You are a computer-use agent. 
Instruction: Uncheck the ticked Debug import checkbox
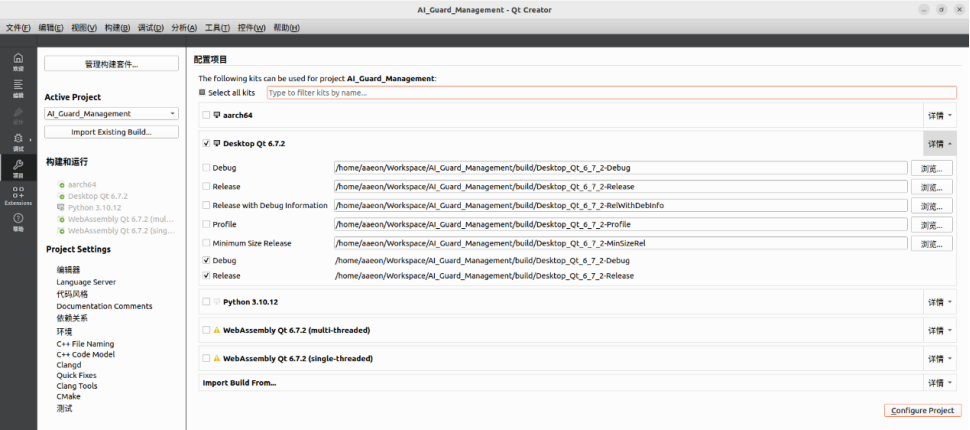pyautogui.click(x=206, y=260)
